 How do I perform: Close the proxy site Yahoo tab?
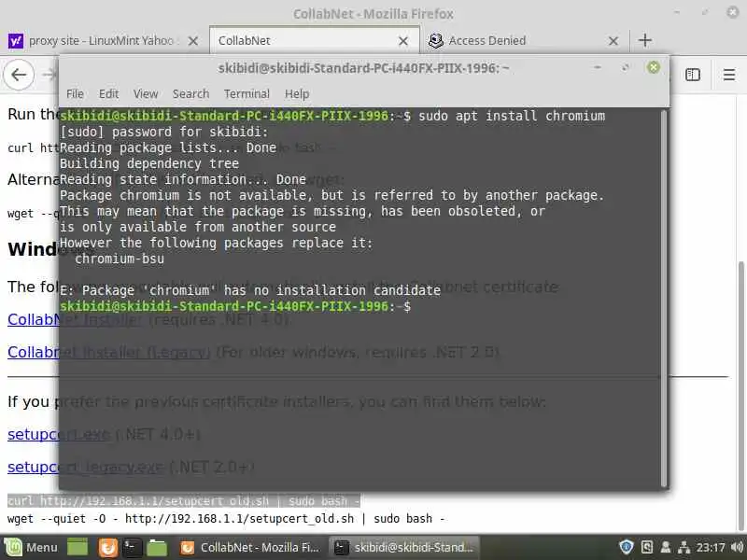tap(193, 41)
